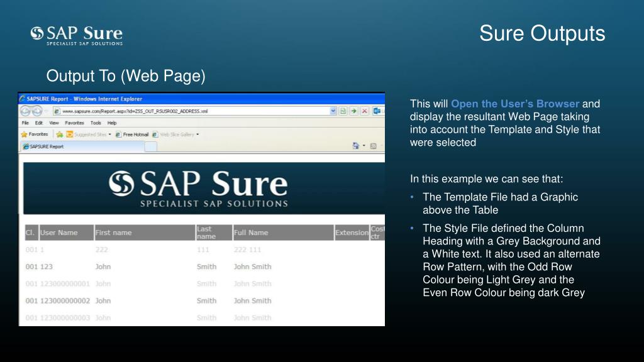Click the Cost ctr column header
The width and height of the screenshot is (644, 362).
pyautogui.click(x=377, y=233)
